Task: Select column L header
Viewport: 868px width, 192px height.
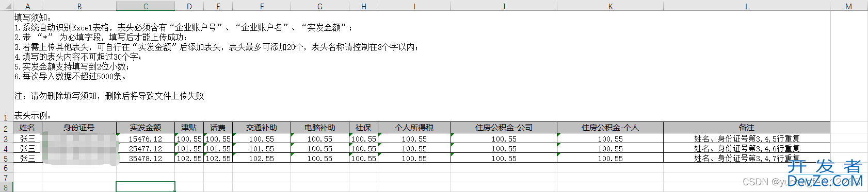Action: (x=747, y=6)
